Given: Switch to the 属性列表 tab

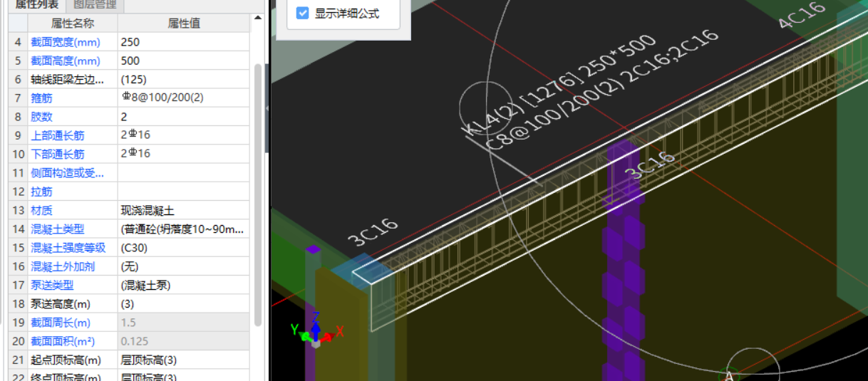Looking at the screenshot, I should click(37, 5).
